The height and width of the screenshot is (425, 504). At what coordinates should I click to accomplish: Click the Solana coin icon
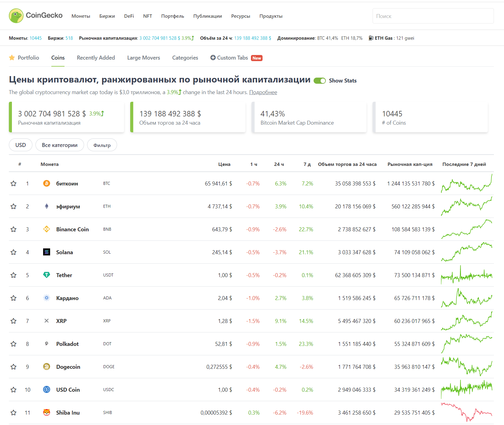[46, 252]
